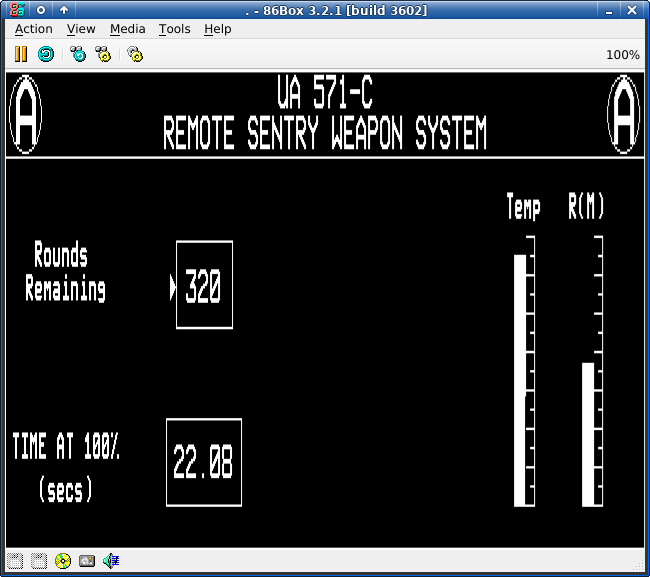Click the CD-ROM disc status bar icon

(x=63, y=561)
